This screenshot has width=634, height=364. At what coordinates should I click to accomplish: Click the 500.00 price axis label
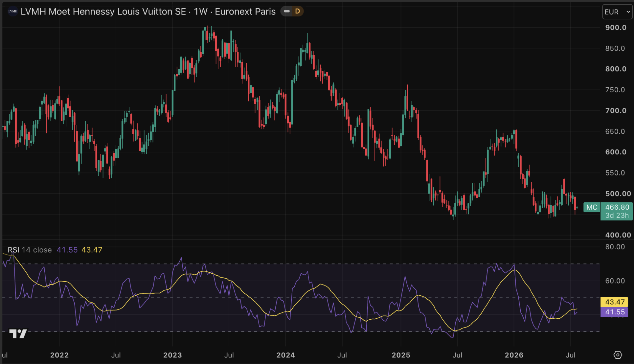click(618, 194)
